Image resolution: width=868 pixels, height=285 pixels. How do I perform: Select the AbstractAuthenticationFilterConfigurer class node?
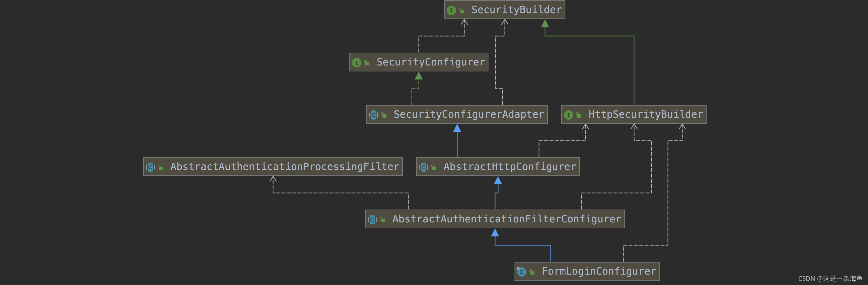click(x=495, y=219)
